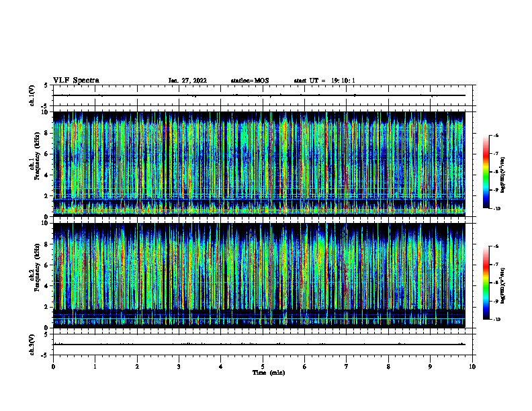Click the time-axis tick label "1"

(95, 367)
